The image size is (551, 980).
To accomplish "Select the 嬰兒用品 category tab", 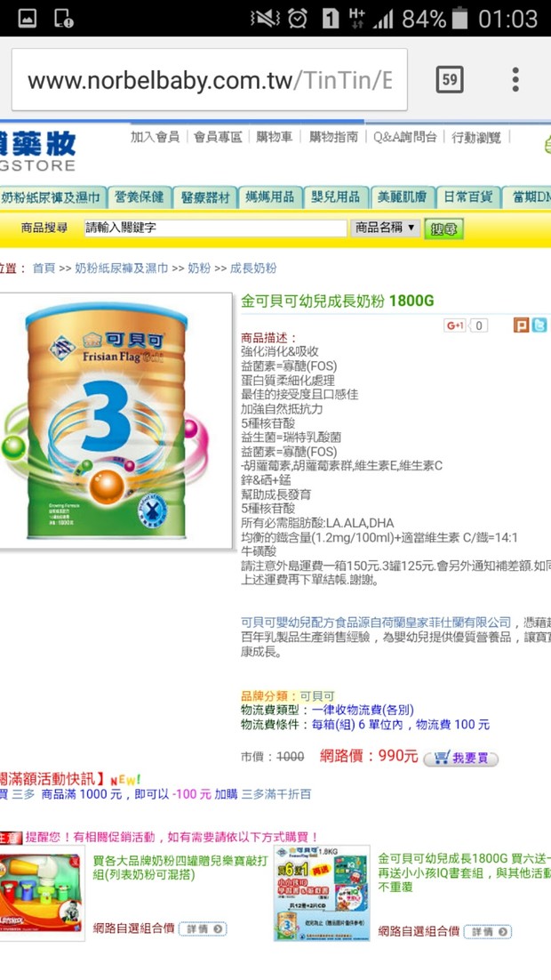I will click(x=336, y=197).
